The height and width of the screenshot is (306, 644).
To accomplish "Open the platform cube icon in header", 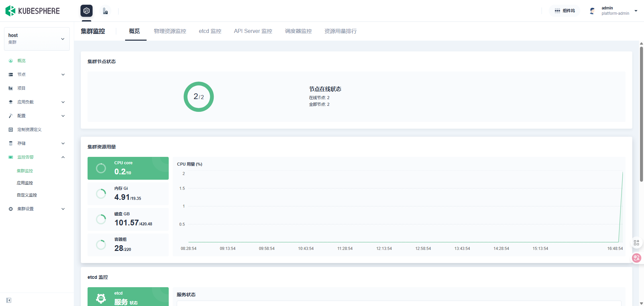I will click(x=87, y=11).
